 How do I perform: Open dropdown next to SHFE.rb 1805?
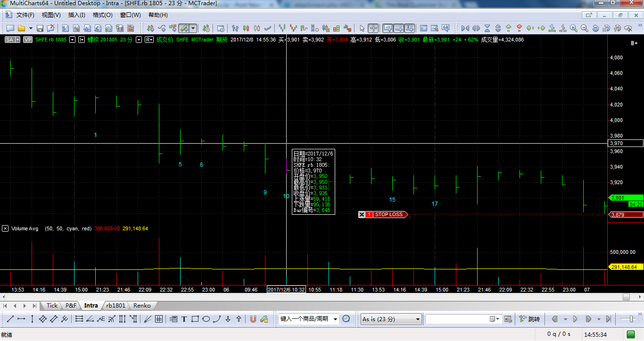coord(72,40)
